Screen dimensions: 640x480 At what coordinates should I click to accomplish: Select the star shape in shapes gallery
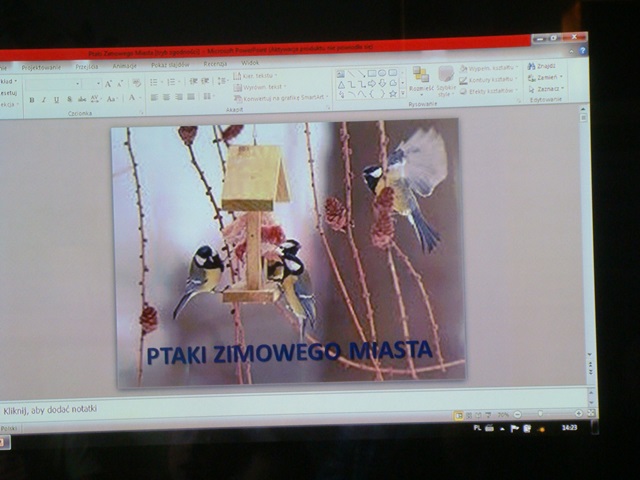[393, 95]
